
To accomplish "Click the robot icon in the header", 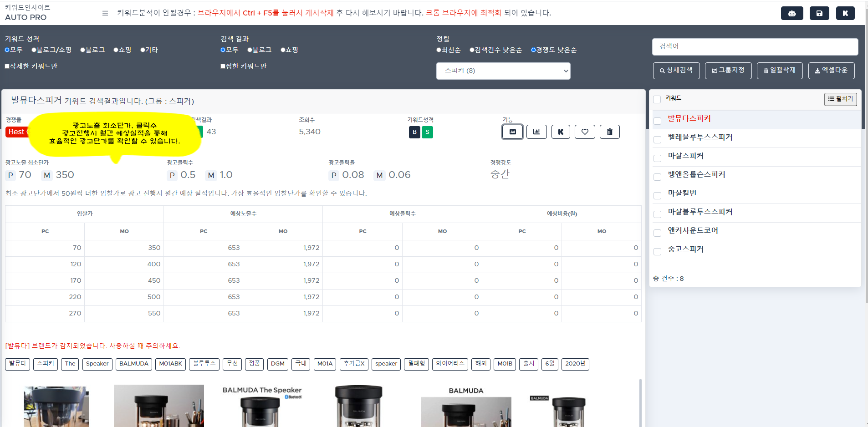I will pyautogui.click(x=791, y=13).
